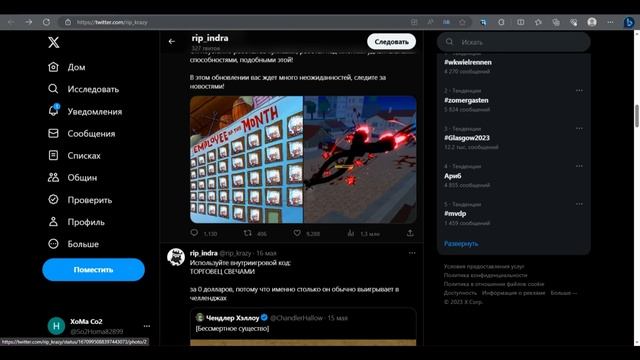
Task: Open browser split screen icon
Action: coord(520,22)
